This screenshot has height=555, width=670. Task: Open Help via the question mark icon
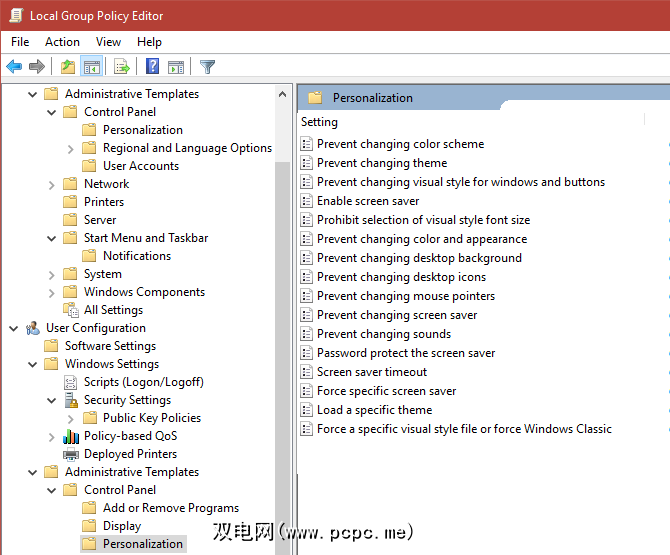153,66
